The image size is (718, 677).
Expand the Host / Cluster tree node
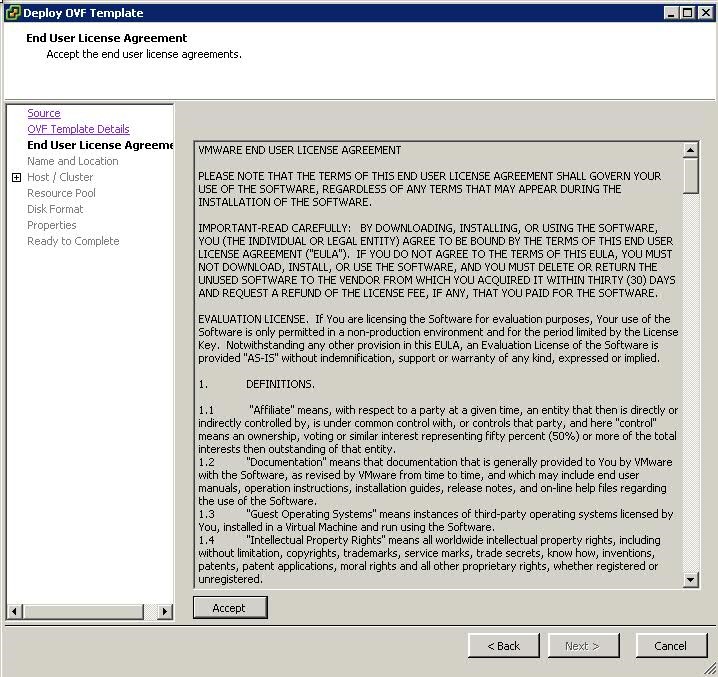point(16,177)
